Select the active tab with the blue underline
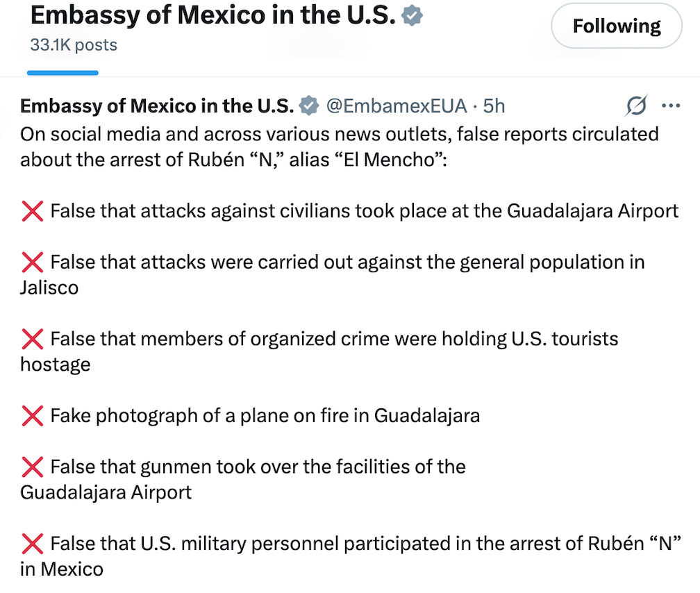The height and width of the screenshot is (593, 700). tap(62, 62)
